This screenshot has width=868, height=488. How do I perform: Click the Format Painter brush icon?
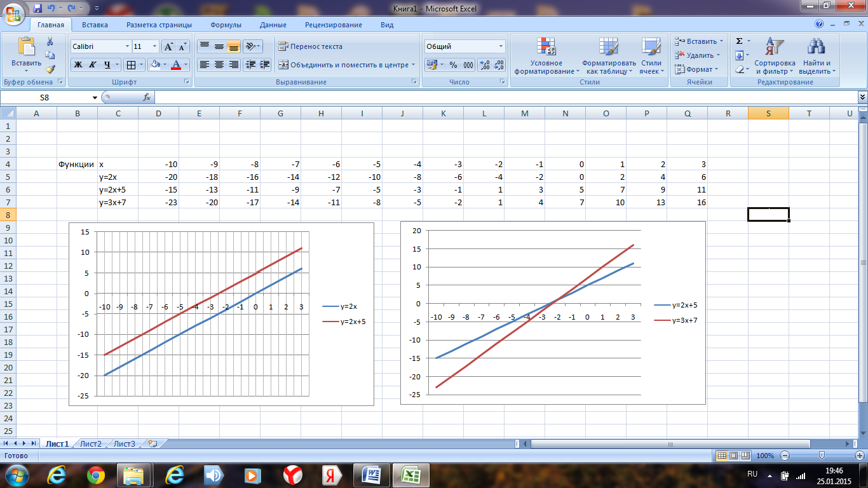point(50,69)
